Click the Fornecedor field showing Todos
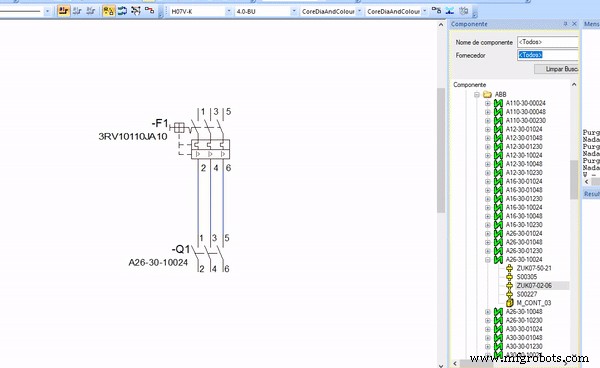600x368 pixels. tap(548, 55)
